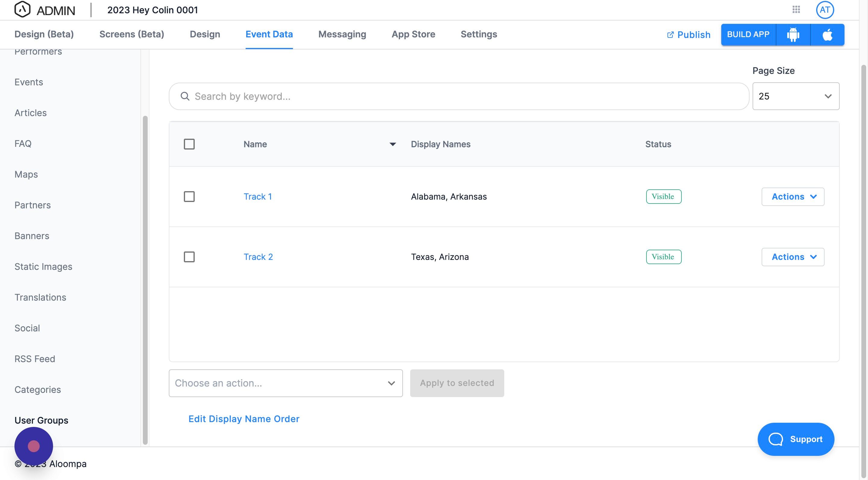
Task: Click the Alabama, Arkansas cell
Action: click(449, 197)
